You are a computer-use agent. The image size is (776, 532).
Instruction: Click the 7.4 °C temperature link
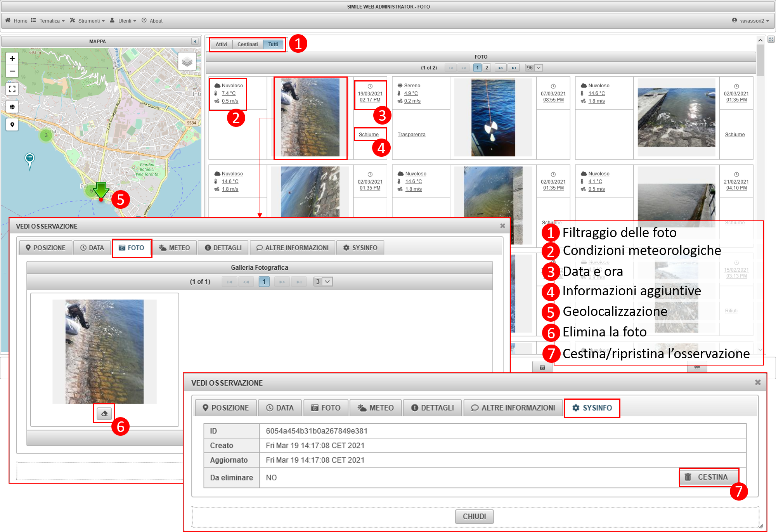click(229, 93)
